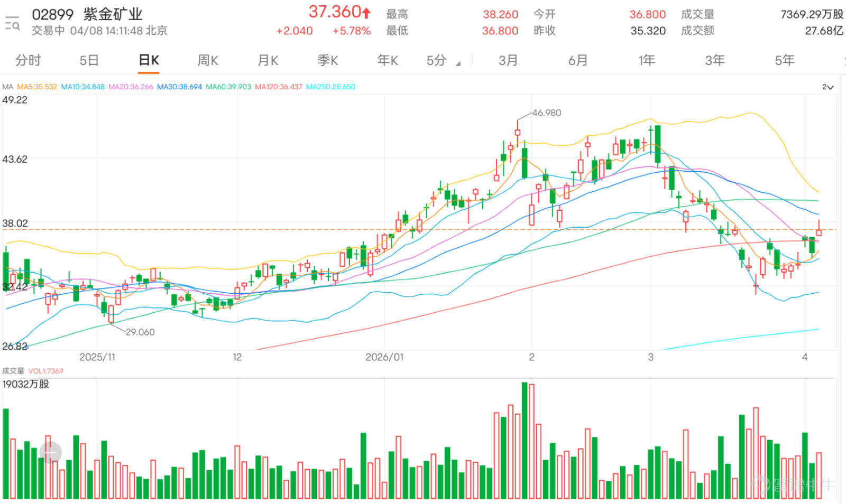The image size is (846, 504).
Task: Click the 最低 value 36.800
Action: (x=500, y=31)
